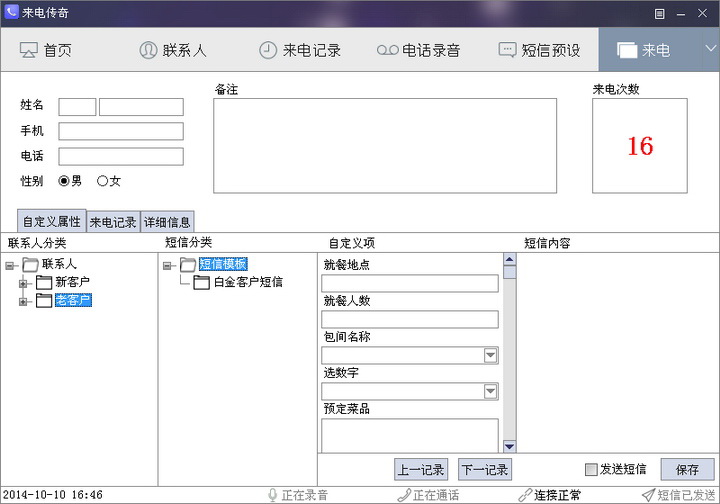Viewport: 720px width, 504px height.
Task: Click the 新客户 folder icon
Action: tap(44, 283)
